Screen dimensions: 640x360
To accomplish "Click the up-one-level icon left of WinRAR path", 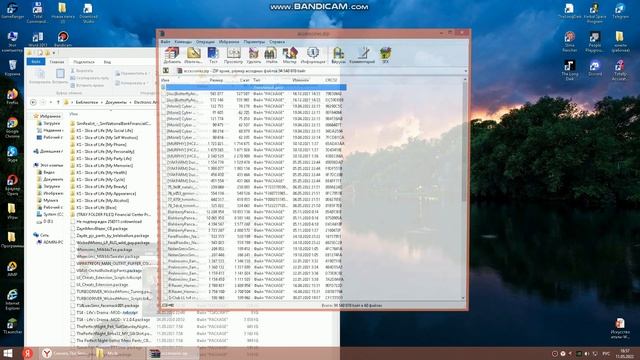I will pyautogui.click(x=166, y=71).
